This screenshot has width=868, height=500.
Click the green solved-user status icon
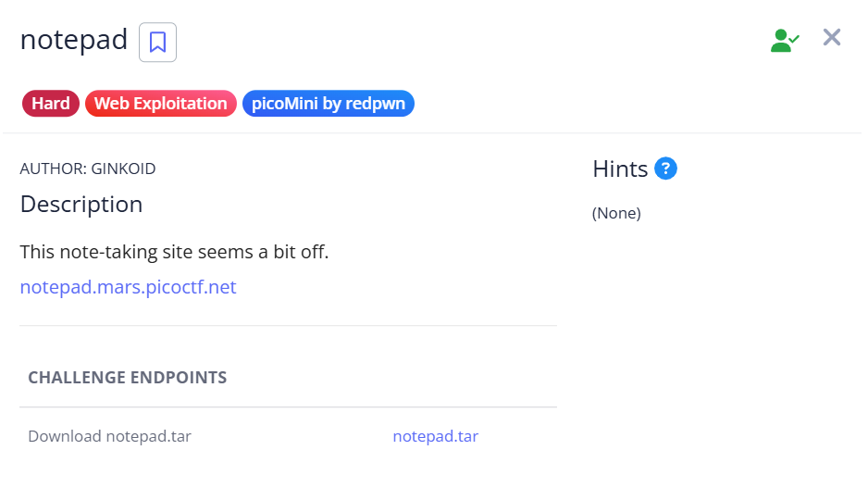pos(784,40)
